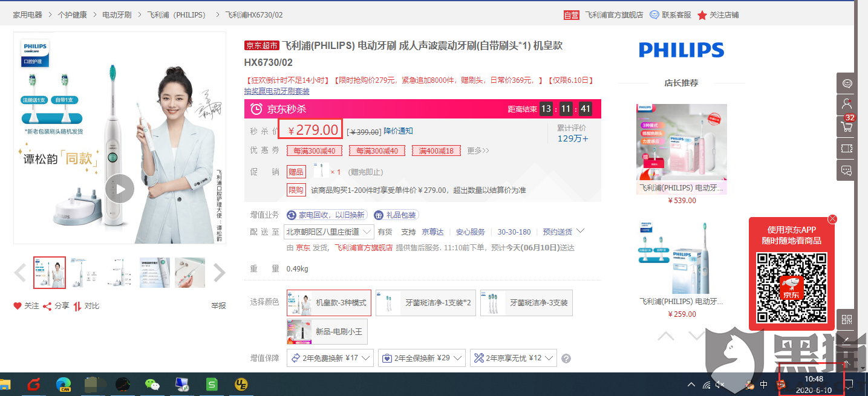Open the shopping cart icon showing 32

point(847,126)
